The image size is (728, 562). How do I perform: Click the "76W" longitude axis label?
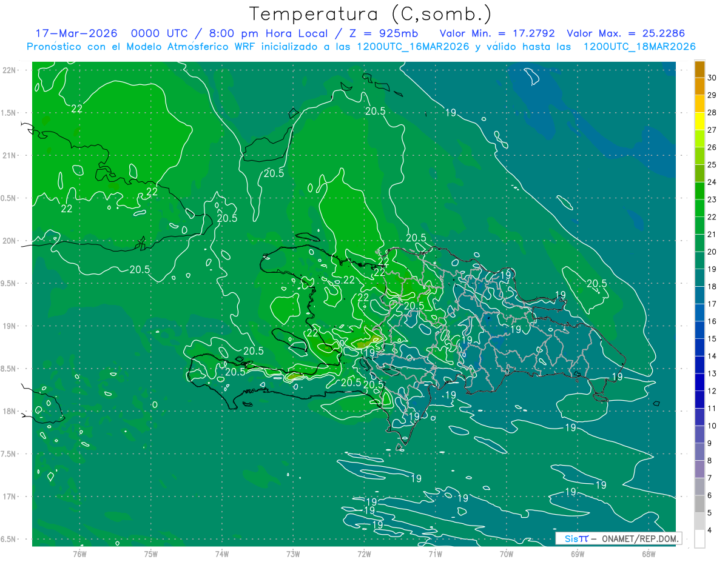click(79, 554)
